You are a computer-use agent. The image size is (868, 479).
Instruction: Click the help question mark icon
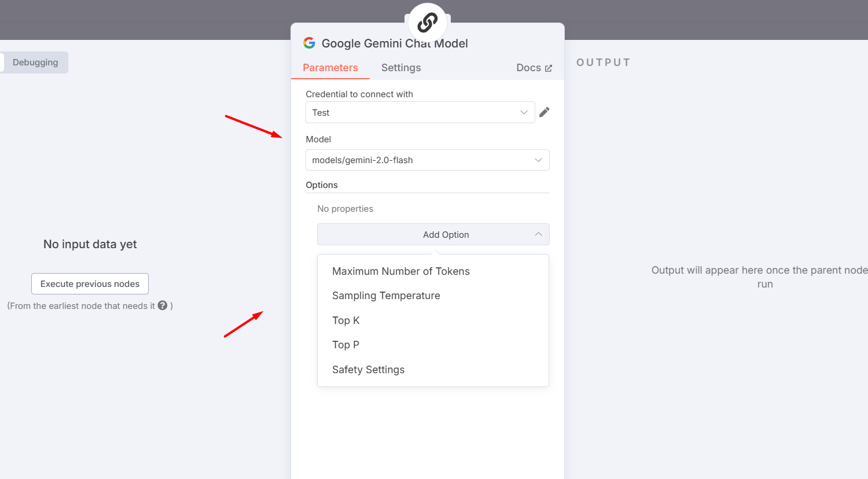pos(163,305)
